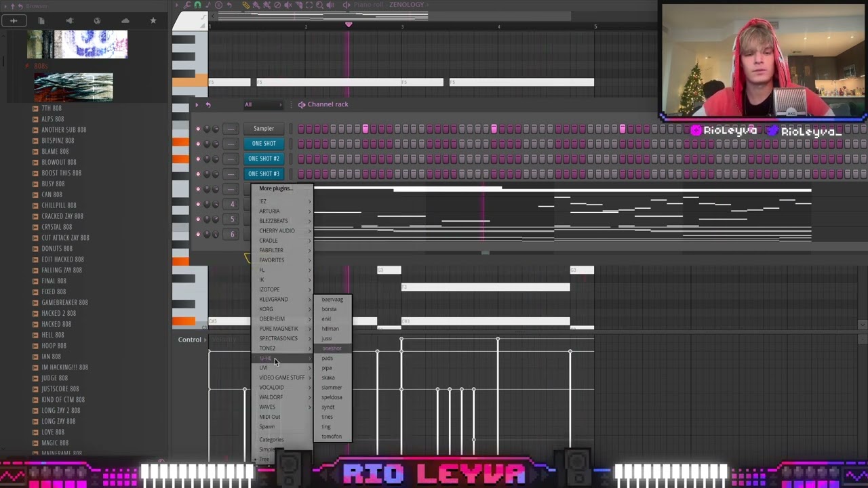The image size is (868, 488).
Task: Click the top image thumbnail in Browser
Action: tap(77, 45)
